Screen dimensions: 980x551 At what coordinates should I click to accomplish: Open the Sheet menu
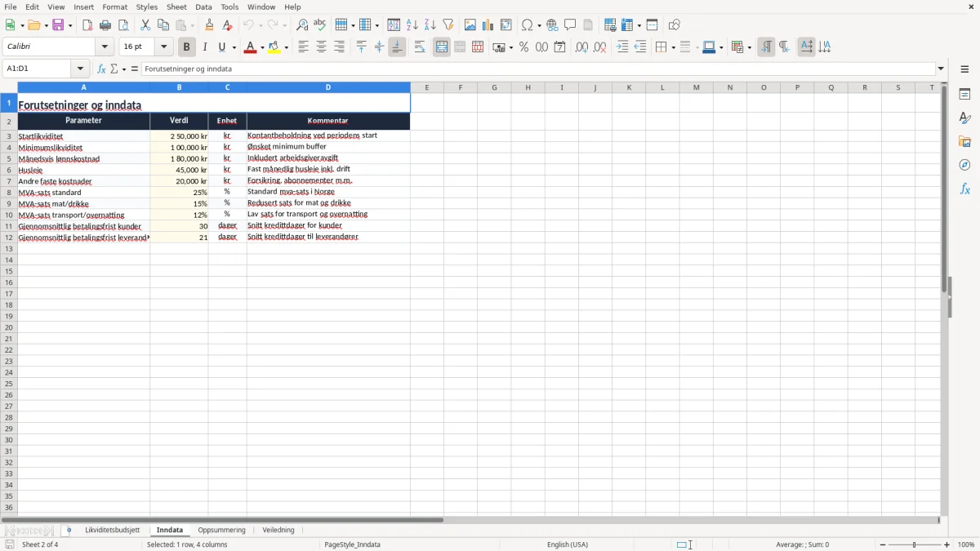coord(176,7)
